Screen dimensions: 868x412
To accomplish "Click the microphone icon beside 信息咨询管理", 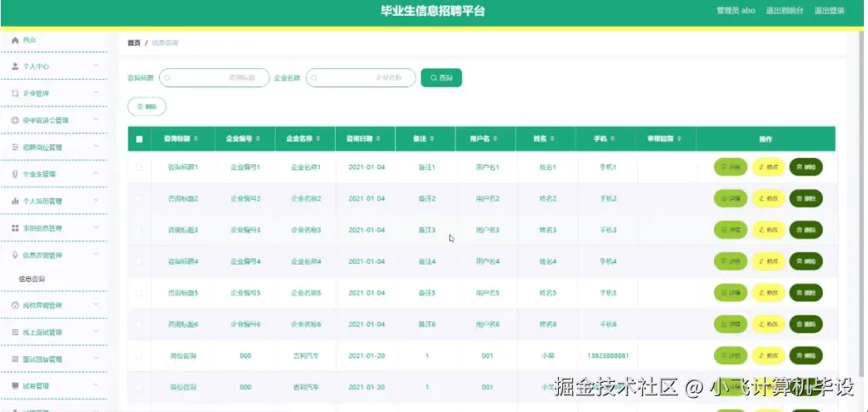I will 15,255.
